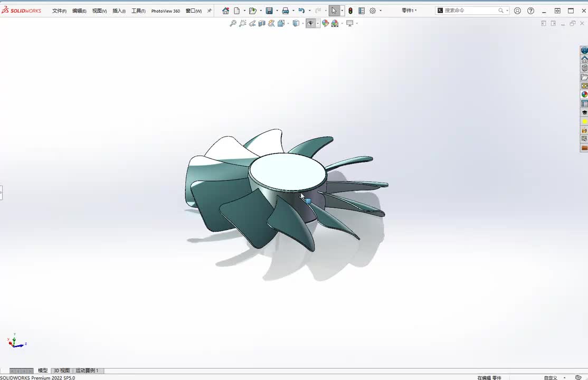Click Zoom to Fit icon
Image resolution: width=588 pixels, height=380 pixels.
tap(233, 23)
